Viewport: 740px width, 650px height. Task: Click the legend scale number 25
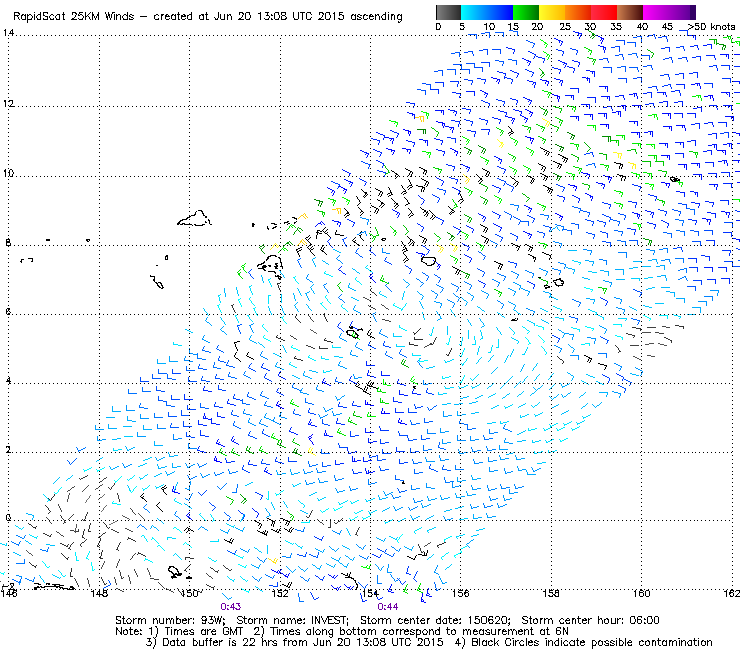[565, 27]
